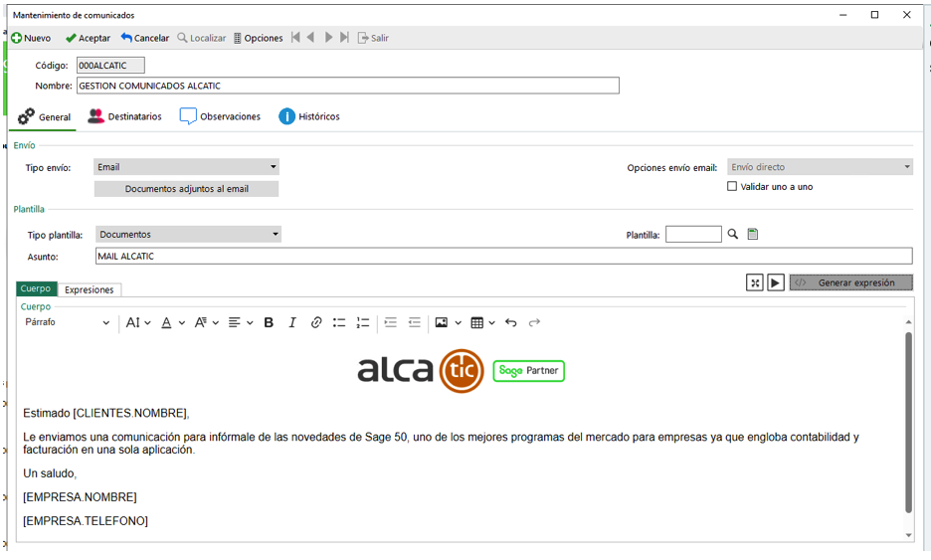Image resolution: width=931 pixels, height=560 pixels.
Task: Open the Observaciones tab
Action: tap(220, 116)
